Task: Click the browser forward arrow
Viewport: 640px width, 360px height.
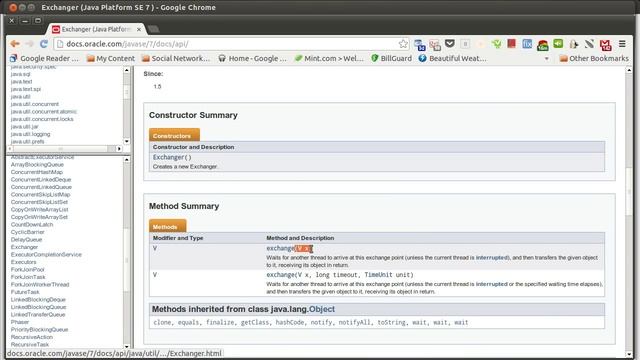Action: (30, 44)
